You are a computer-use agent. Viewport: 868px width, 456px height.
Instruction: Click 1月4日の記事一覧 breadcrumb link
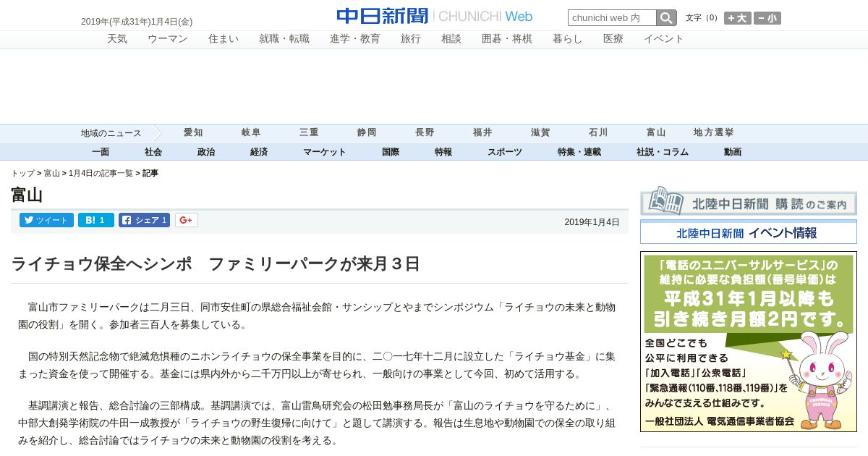click(101, 174)
